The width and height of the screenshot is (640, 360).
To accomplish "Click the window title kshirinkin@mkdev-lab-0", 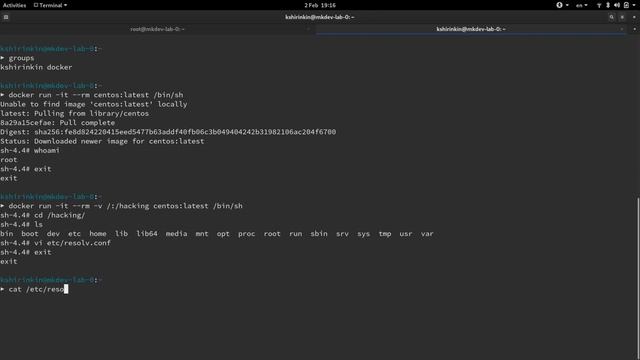I will [x=320, y=17].
